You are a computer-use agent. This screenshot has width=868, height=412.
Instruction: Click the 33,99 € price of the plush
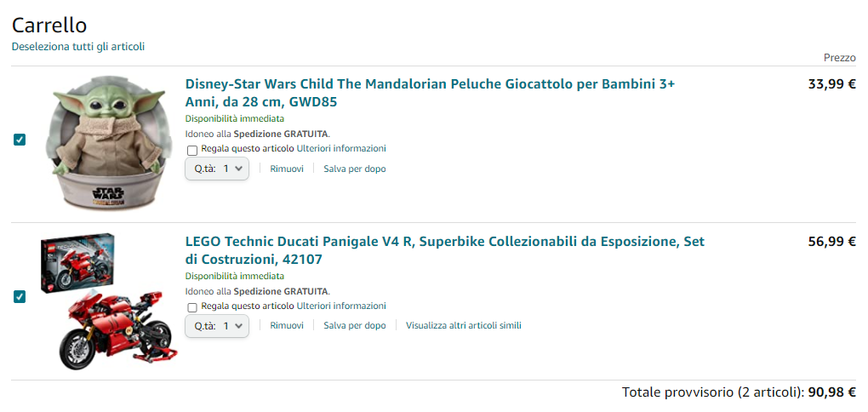(x=831, y=84)
